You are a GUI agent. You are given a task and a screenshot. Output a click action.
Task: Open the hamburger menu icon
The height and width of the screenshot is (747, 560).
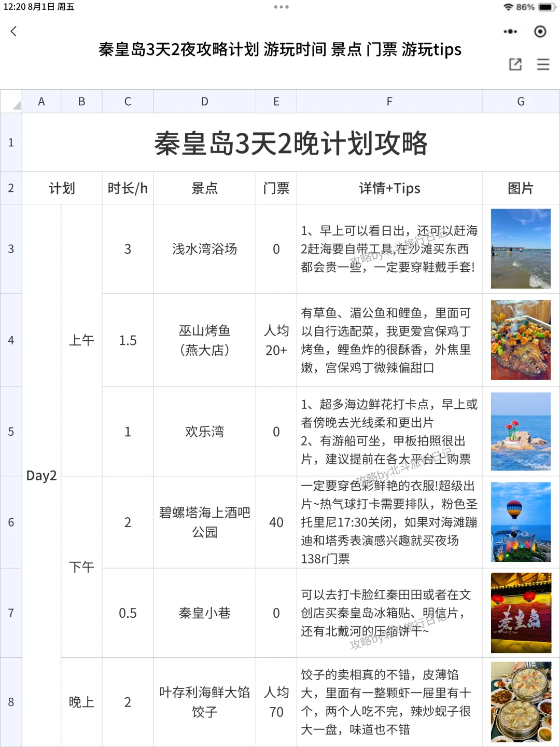[x=543, y=64]
